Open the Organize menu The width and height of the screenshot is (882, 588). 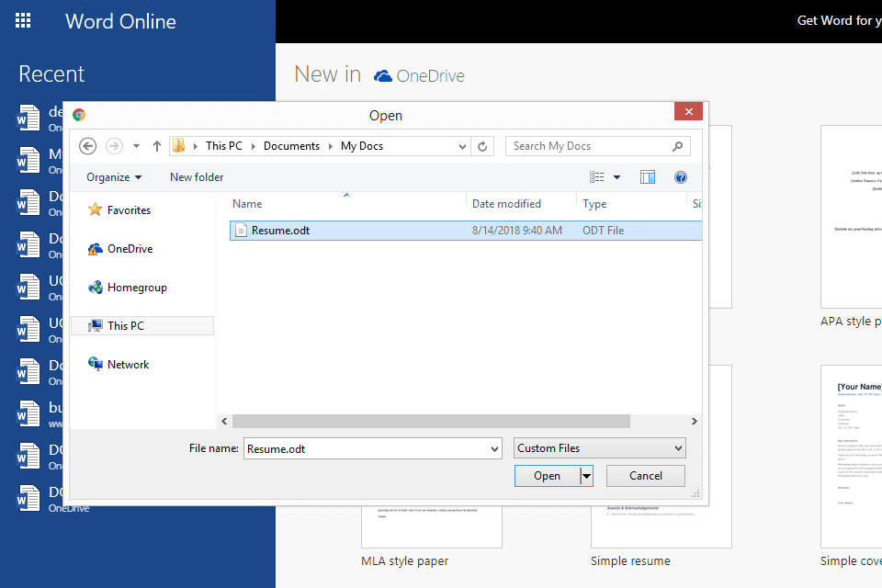tap(112, 176)
